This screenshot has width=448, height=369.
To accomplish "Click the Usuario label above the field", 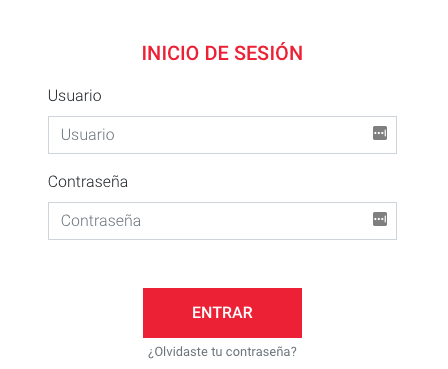I will pos(75,96).
